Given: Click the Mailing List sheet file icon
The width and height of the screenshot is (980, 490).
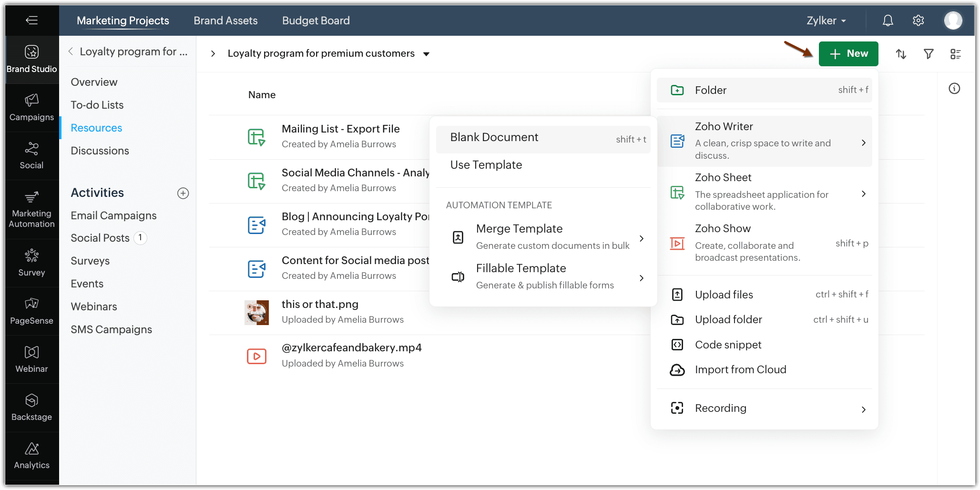Looking at the screenshot, I should click(x=256, y=137).
